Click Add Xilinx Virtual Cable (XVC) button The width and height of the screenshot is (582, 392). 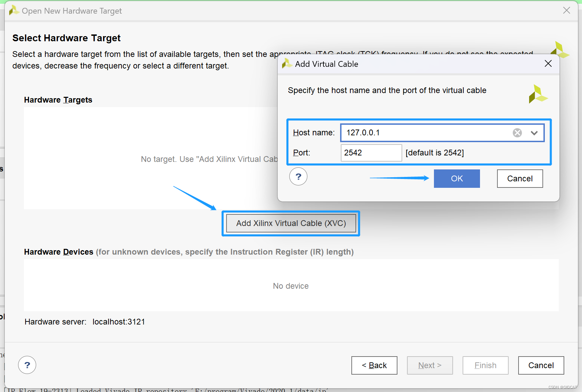(291, 223)
